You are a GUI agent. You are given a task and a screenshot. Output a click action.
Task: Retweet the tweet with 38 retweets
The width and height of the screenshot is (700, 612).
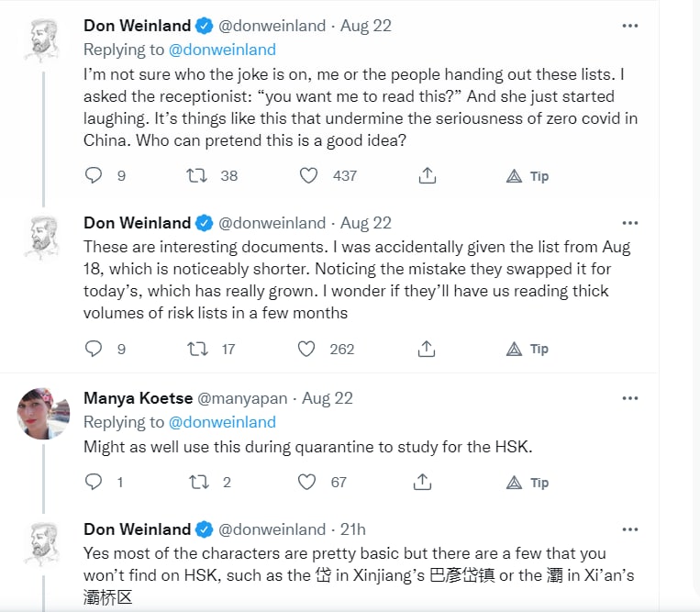[198, 175]
